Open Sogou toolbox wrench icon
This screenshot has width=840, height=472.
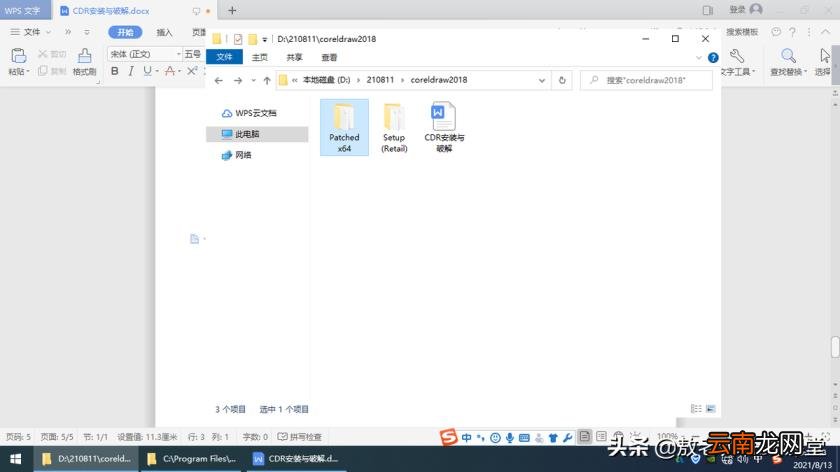567,438
